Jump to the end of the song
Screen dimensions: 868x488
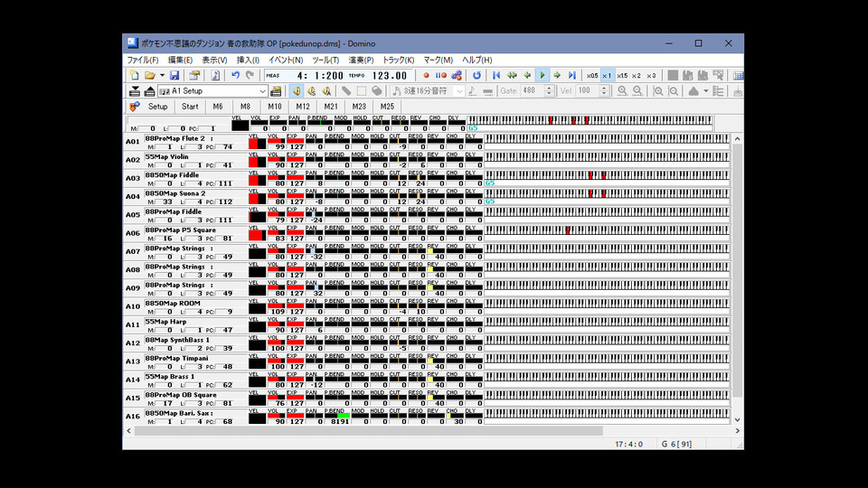(x=571, y=75)
